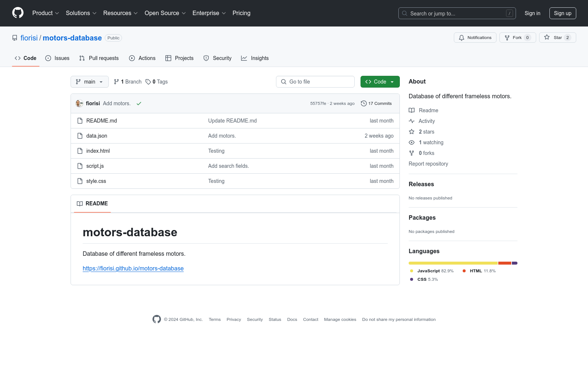Screen dimensions: 588x368
Task: Click the bell icon in Notifications button
Action: [462, 38]
